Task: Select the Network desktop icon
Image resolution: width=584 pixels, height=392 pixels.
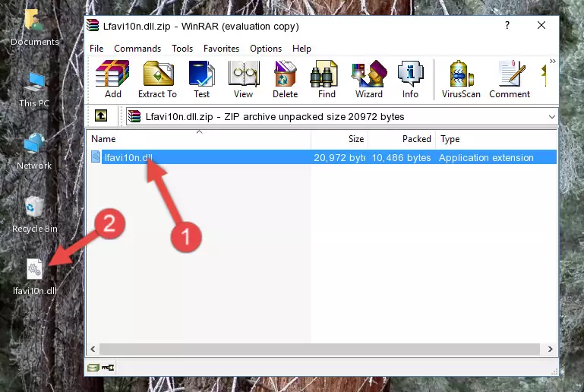Action: point(34,151)
